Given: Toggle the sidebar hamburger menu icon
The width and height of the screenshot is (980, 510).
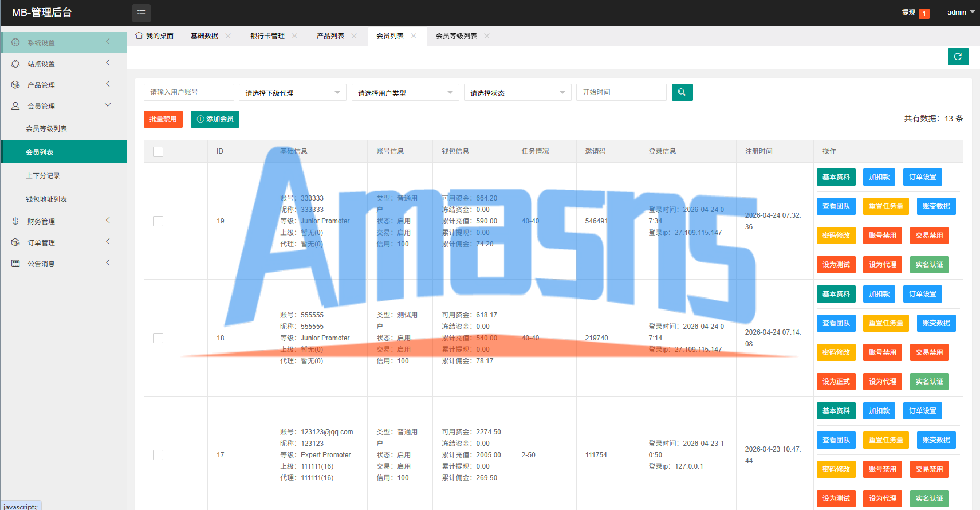Looking at the screenshot, I should (141, 13).
